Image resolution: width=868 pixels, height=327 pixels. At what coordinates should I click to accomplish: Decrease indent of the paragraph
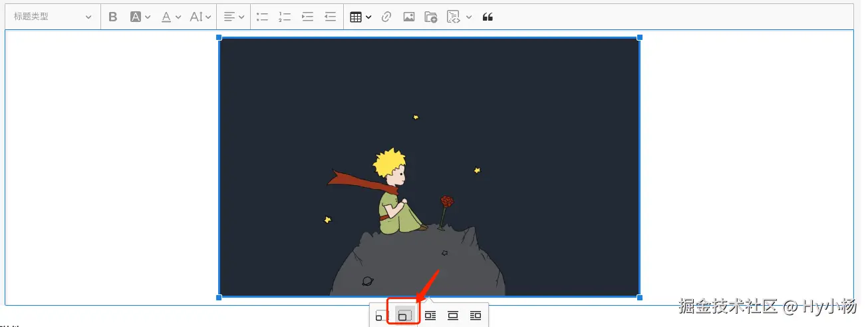point(331,17)
